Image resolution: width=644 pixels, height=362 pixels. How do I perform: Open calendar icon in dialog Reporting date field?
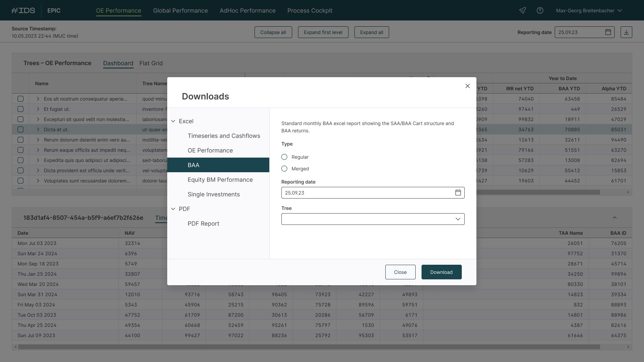pyautogui.click(x=458, y=193)
